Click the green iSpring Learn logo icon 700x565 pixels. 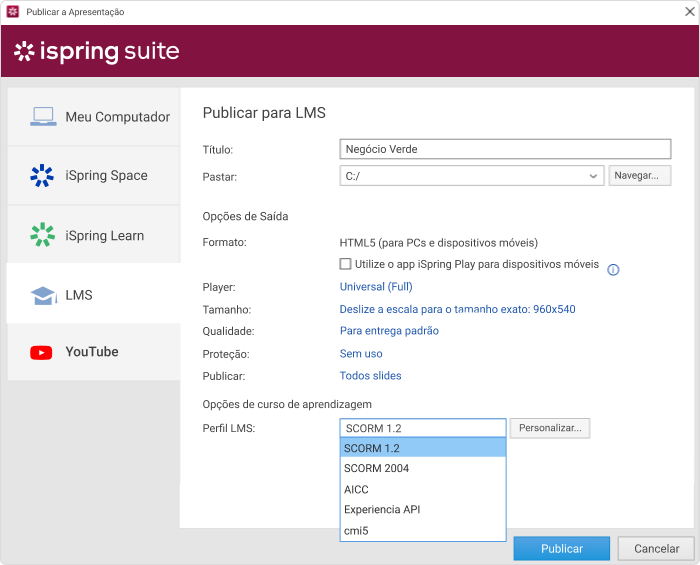pos(42,234)
